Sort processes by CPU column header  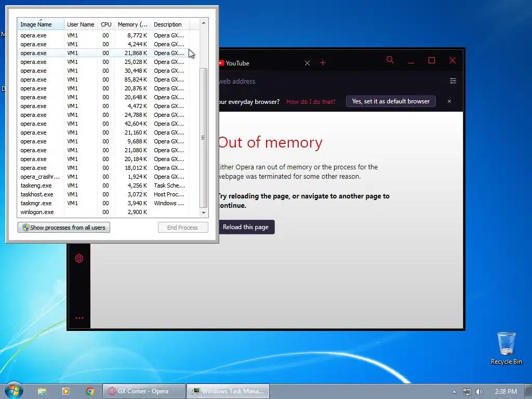pos(106,24)
